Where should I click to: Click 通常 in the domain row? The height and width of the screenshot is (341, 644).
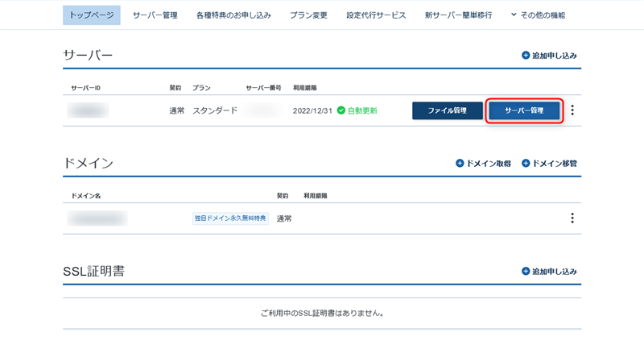coord(284,218)
